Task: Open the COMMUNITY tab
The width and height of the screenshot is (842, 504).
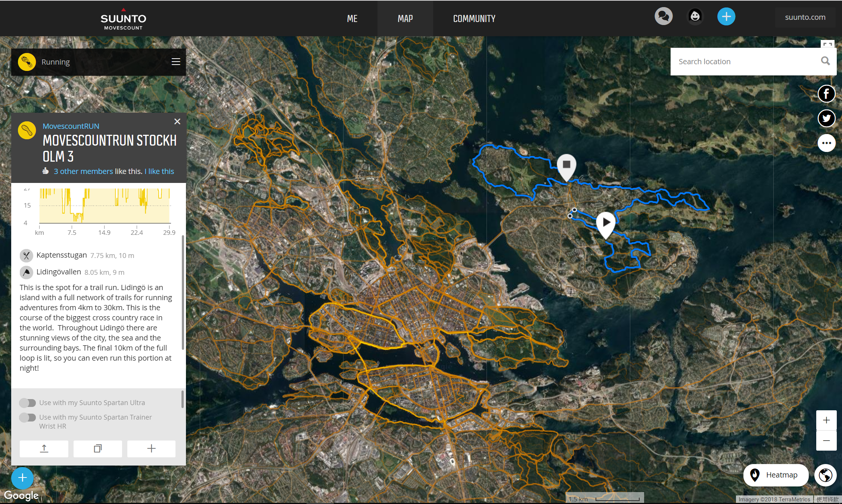Action: coord(474,19)
